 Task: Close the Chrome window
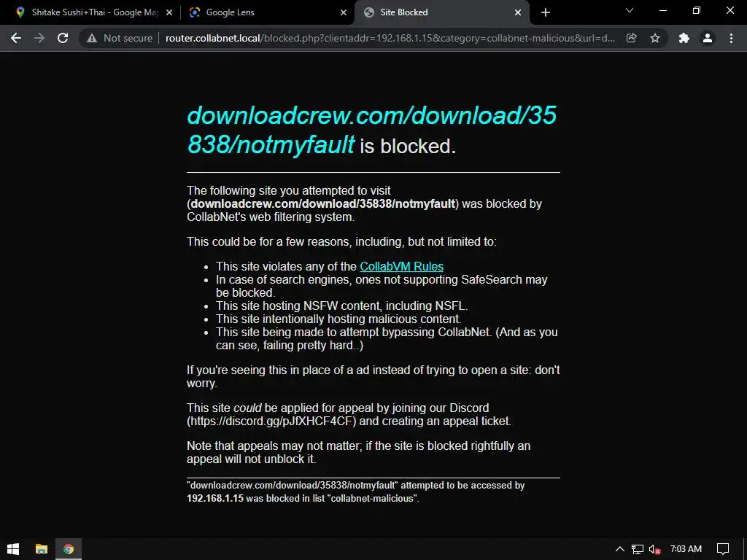point(729,10)
